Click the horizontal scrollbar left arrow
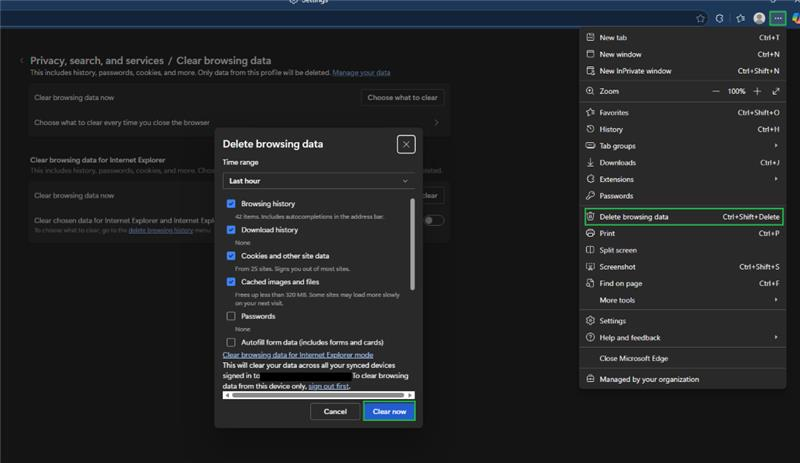This screenshot has height=463, width=800. (x=227, y=395)
